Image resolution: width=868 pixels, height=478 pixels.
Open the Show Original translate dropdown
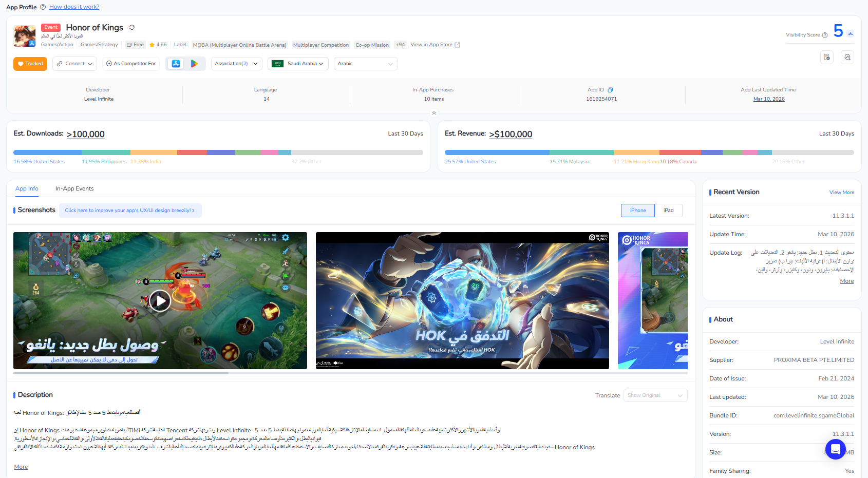click(655, 395)
